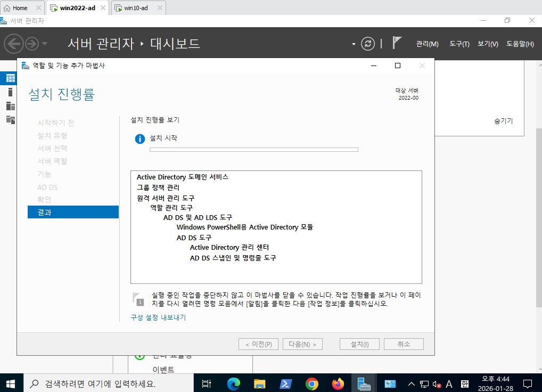This screenshot has width=542, height=392.
Task: Open the notifications flag icon
Action: tap(397, 43)
